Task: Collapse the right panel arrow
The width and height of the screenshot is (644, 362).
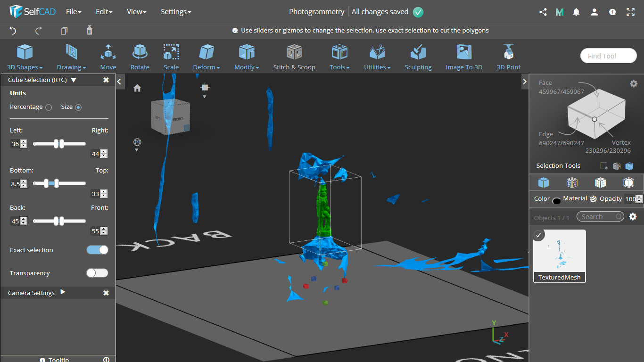Action: (525, 82)
